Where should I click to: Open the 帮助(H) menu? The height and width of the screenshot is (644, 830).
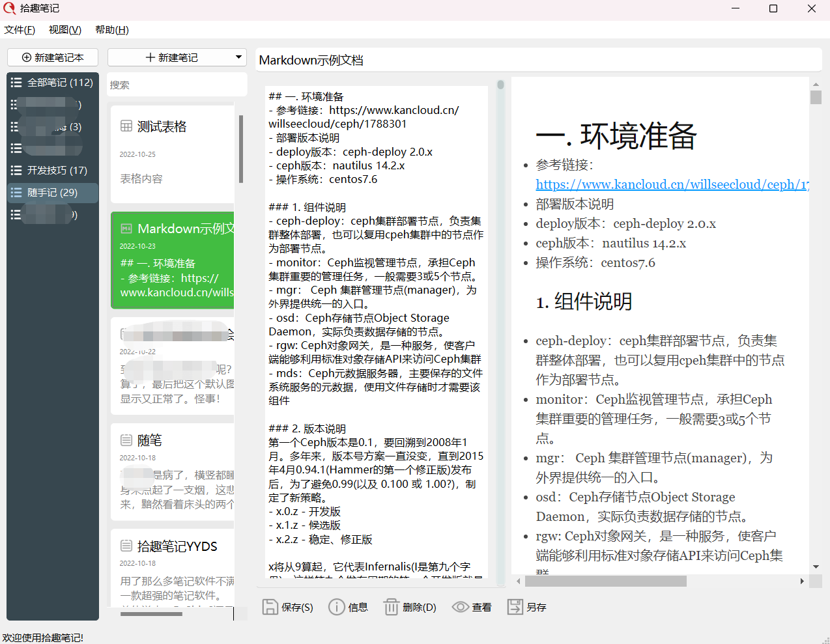(112, 30)
